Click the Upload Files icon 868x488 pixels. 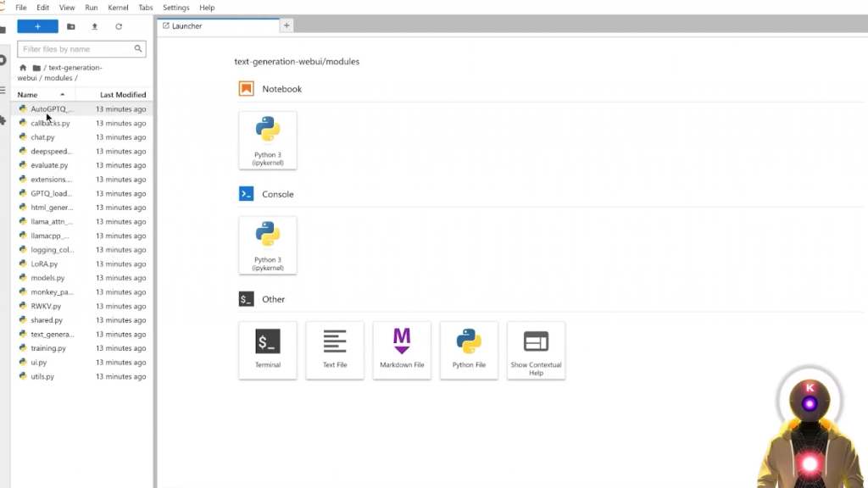pos(95,26)
